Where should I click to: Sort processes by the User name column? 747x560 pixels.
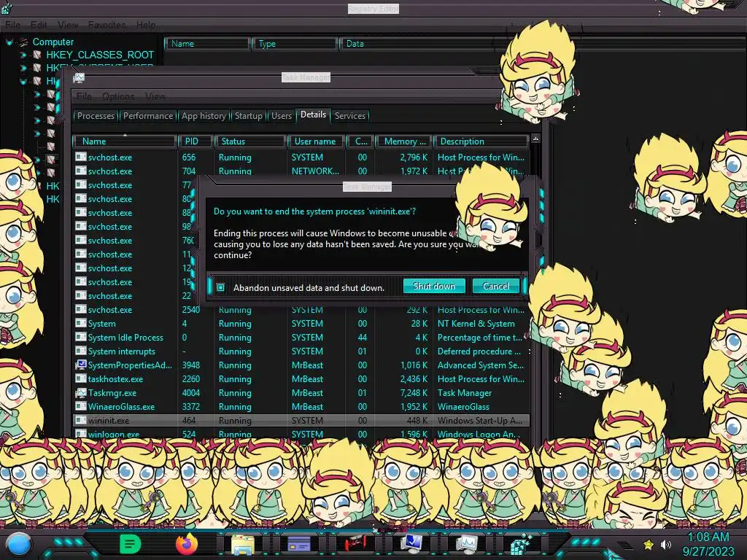(x=315, y=141)
